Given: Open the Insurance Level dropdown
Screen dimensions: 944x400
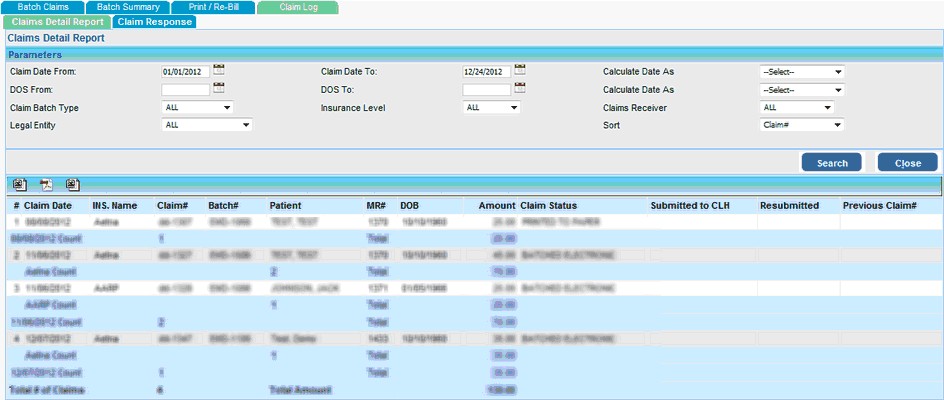Looking at the screenshot, I should coord(492,108).
